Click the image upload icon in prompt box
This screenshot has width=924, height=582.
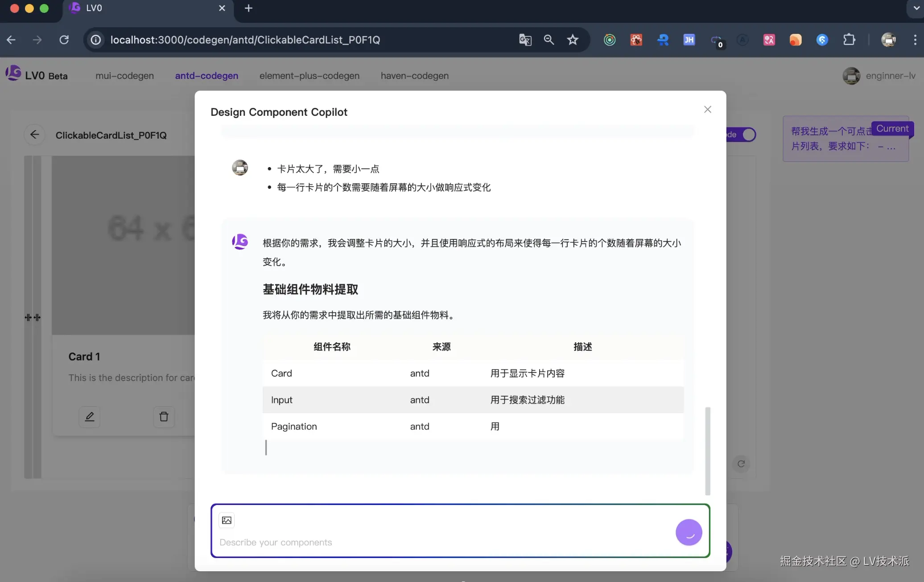(227, 520)
